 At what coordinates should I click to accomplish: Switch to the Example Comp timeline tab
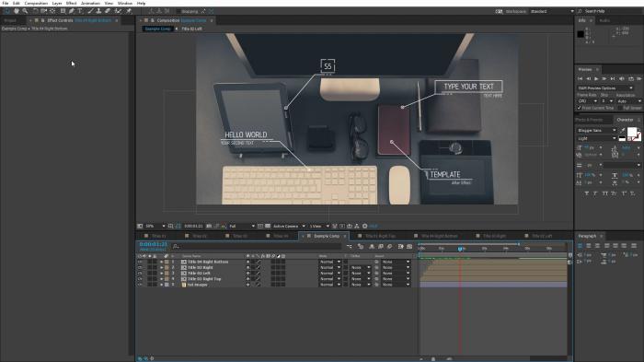[327, 236]
